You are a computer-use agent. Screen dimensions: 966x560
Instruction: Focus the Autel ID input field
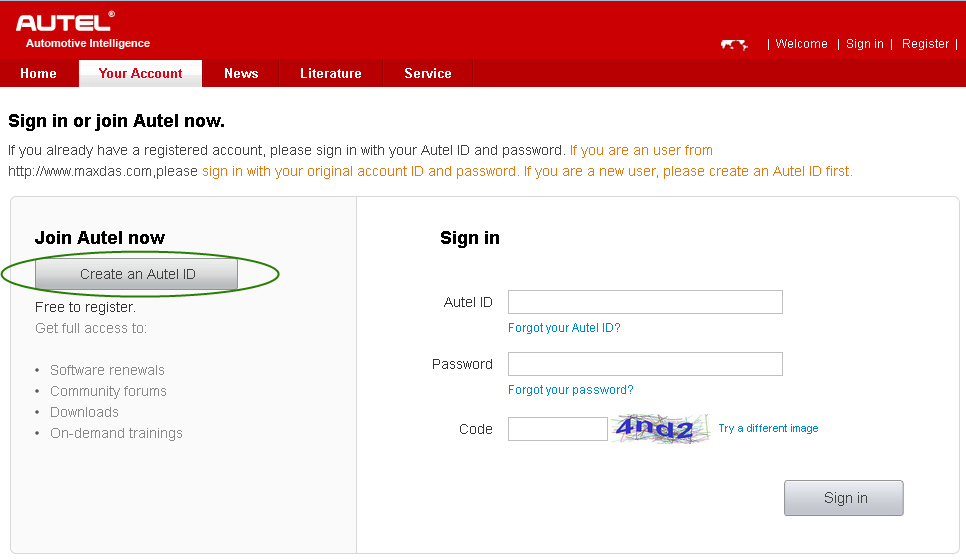pyautogui.click(x=645, y=302)
